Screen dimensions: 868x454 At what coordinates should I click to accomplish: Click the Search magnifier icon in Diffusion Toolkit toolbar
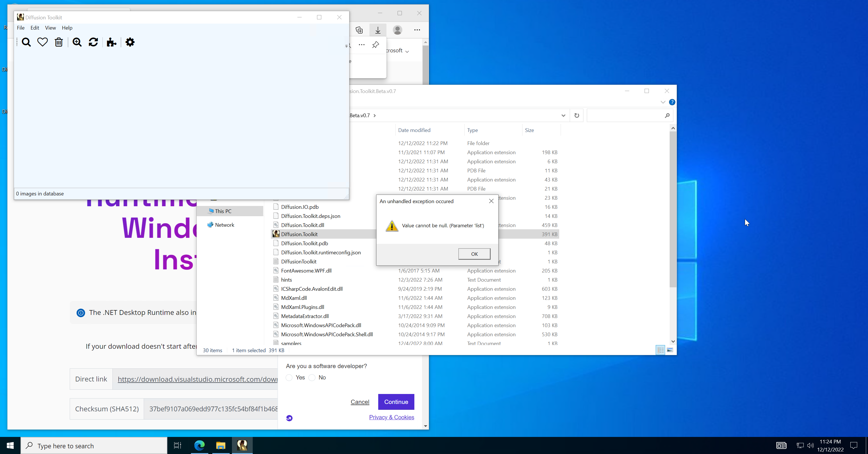(26, 42)
